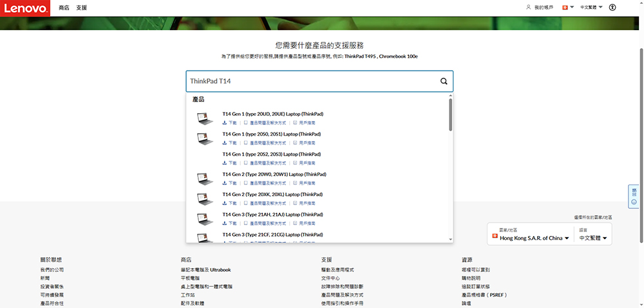Click the suggestion list scrollbar thumb

coord(451,115)
